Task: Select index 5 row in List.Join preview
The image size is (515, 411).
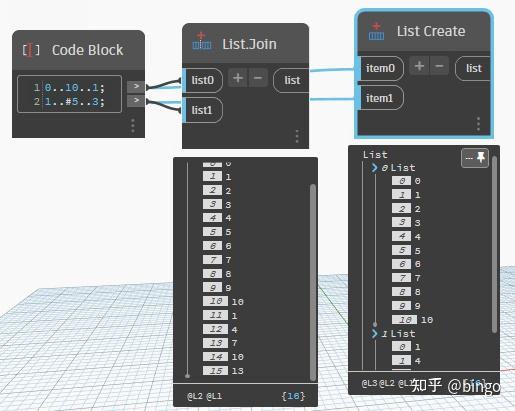Action: tap(217, 232)
